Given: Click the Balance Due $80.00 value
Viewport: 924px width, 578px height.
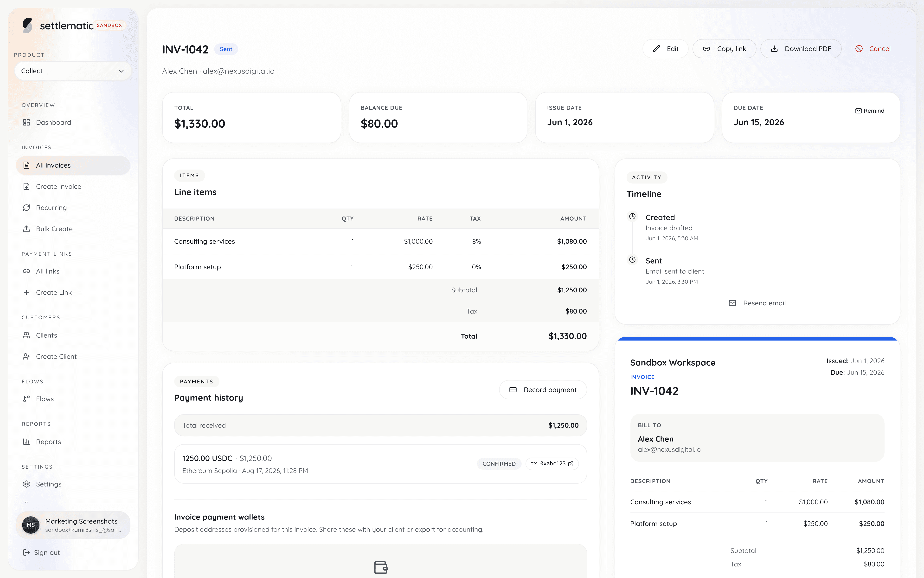Looking at the screenshot, I should [x=379, y=124].
